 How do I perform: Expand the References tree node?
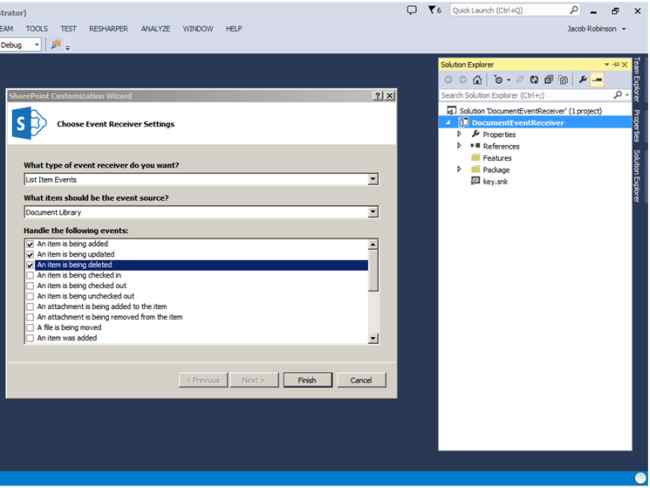point(459,146)
